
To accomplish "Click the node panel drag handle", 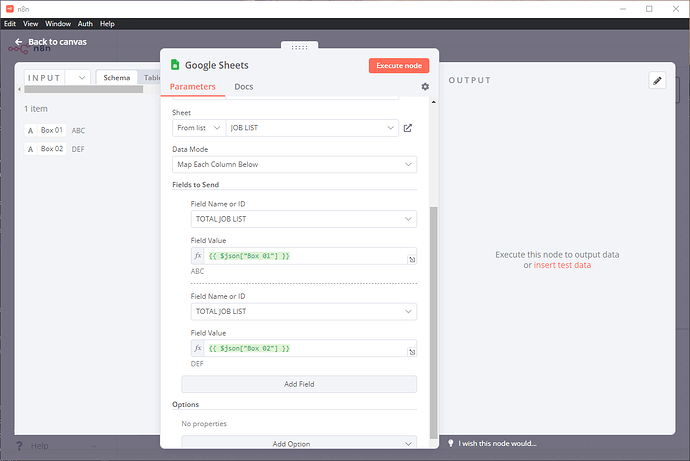I will click(x=299, y=47).
